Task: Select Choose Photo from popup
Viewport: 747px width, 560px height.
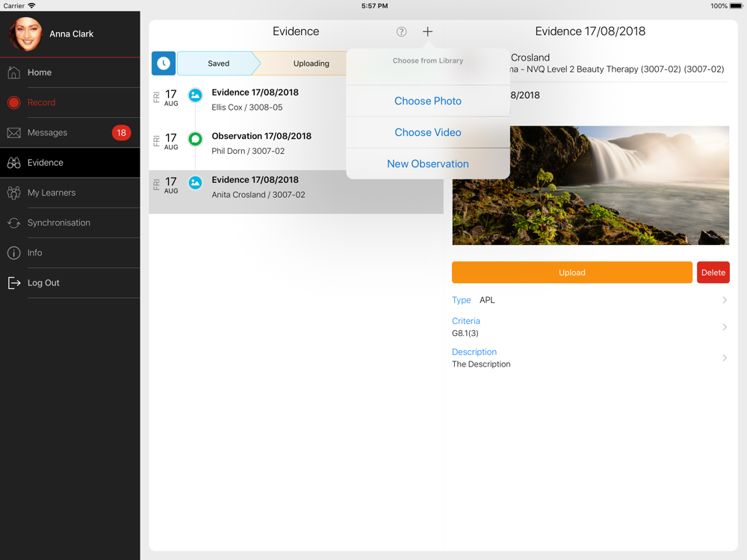Action: [428, 101]
